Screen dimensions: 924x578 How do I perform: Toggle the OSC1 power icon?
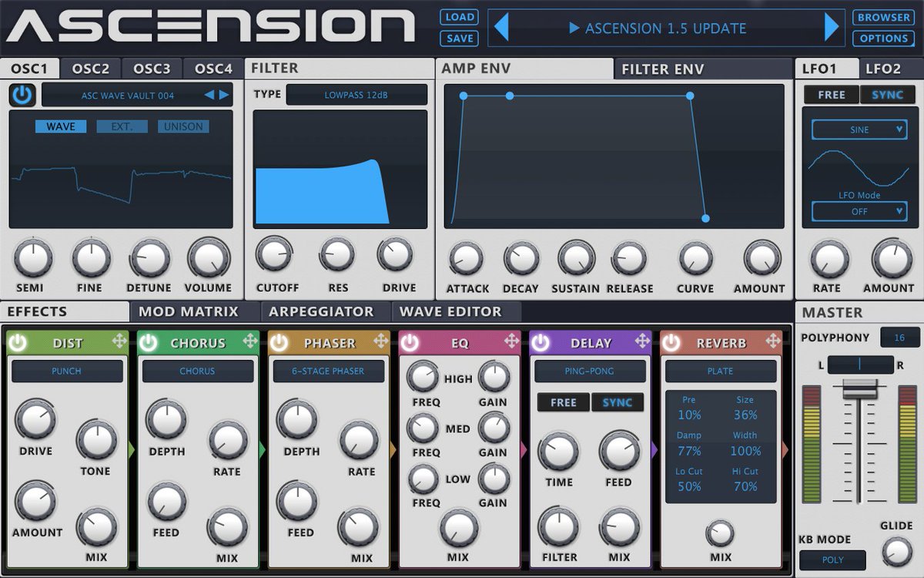(x=23, y=94)
